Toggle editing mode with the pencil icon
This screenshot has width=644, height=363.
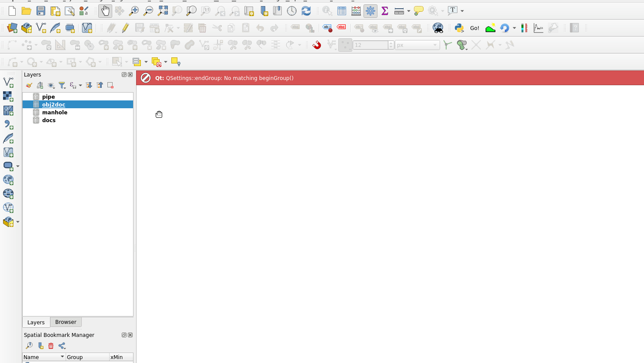coord(125,27)
